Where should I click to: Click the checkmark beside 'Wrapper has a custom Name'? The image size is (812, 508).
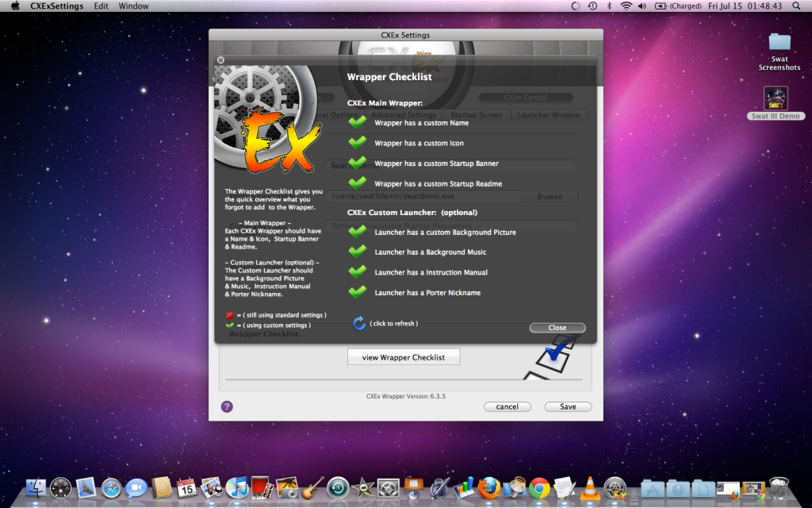click(x=358, y=122)
